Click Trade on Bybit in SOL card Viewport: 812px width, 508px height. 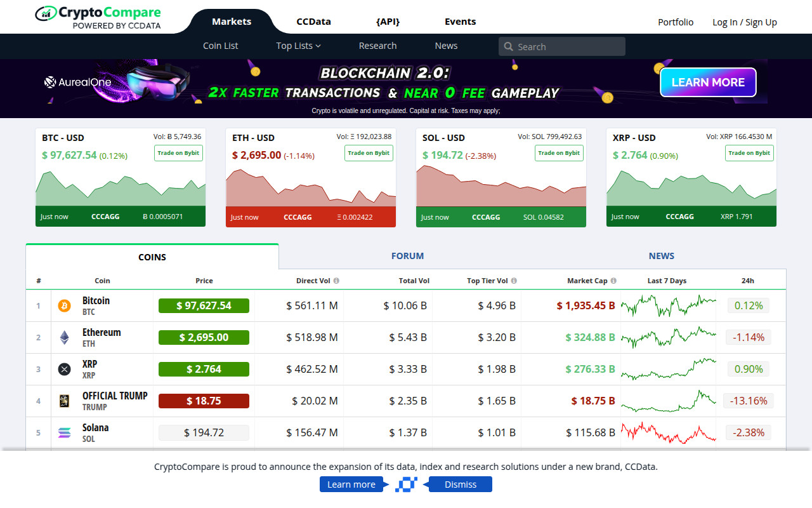tap(559, 153)
